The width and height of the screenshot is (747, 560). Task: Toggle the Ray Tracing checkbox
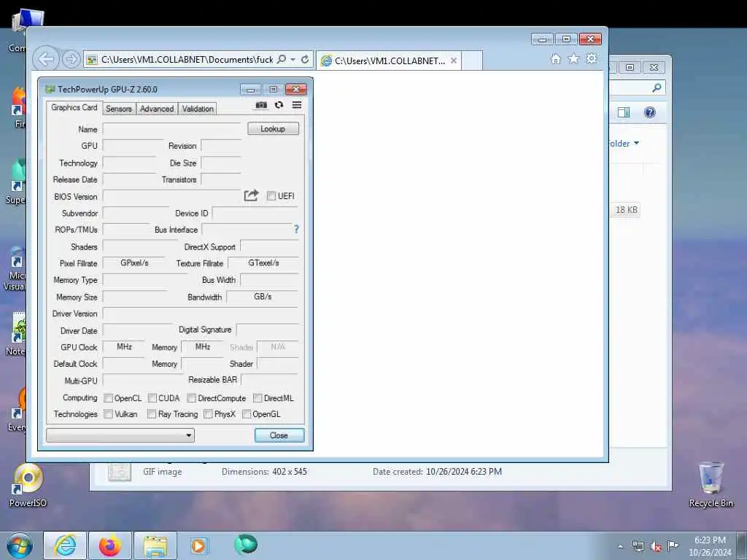152,414
